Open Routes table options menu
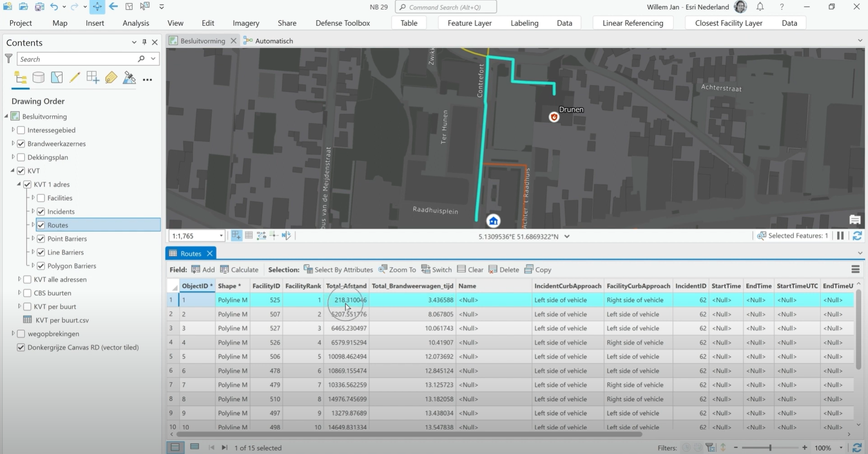Image resolution: width=868 pixels, height=454 pixels. 855,269
